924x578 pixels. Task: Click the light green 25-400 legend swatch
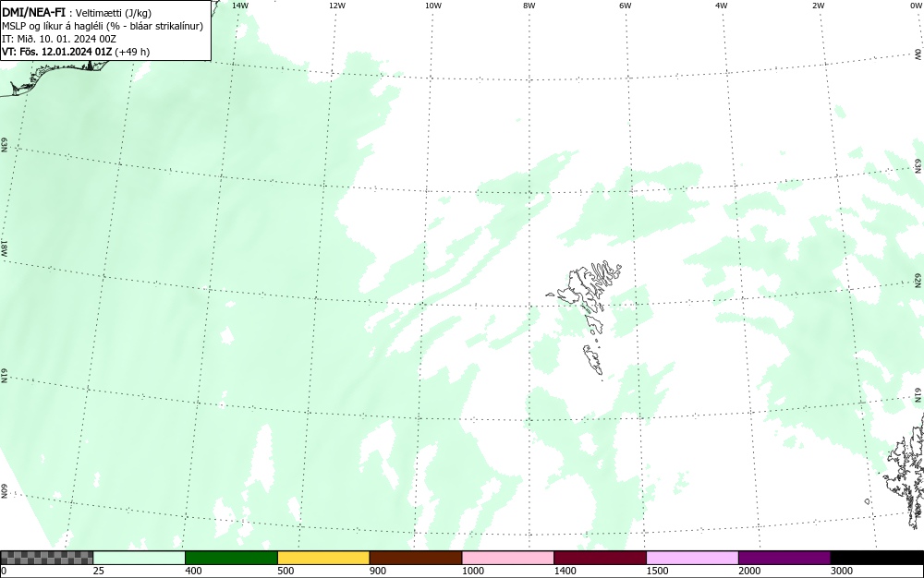140,558
